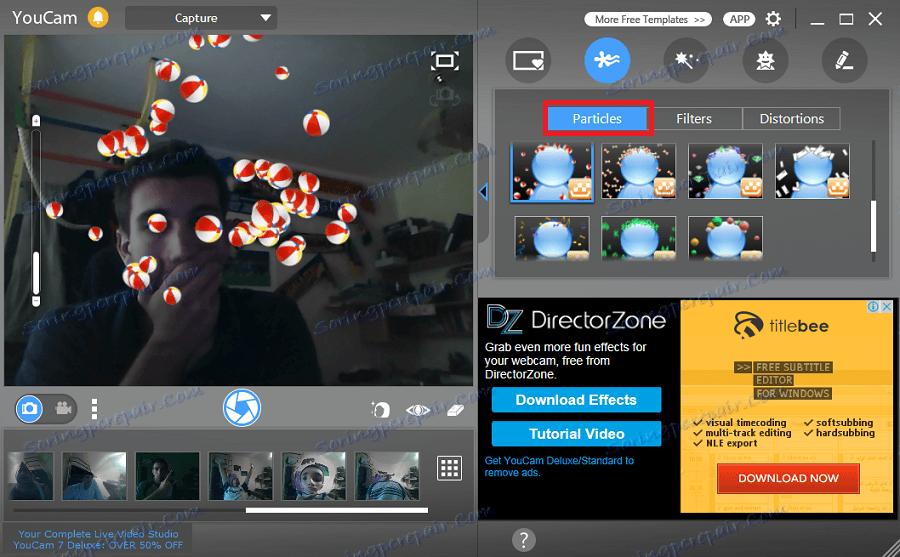The width and height of the screenshot is (900, 557).
Task: Click the DirectorZone logo
Action: pyautogui.click(x=576, y=319)
